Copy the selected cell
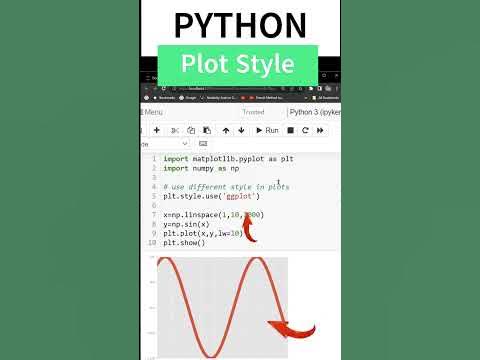This screenshot has height=360, width=480. pyautogui.click(x=191, y=131)
